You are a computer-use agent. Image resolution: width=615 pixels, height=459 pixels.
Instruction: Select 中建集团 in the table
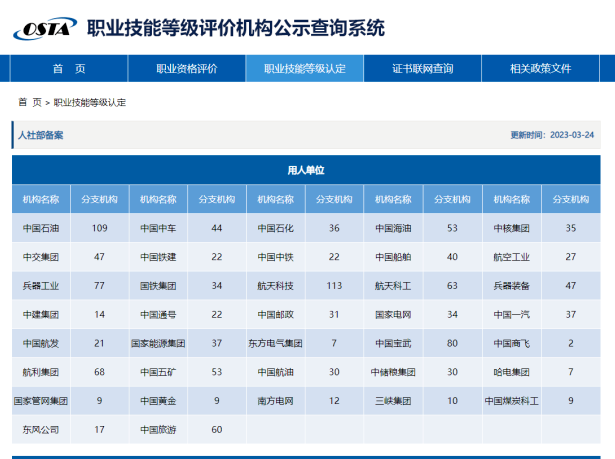tap(41, 315)
